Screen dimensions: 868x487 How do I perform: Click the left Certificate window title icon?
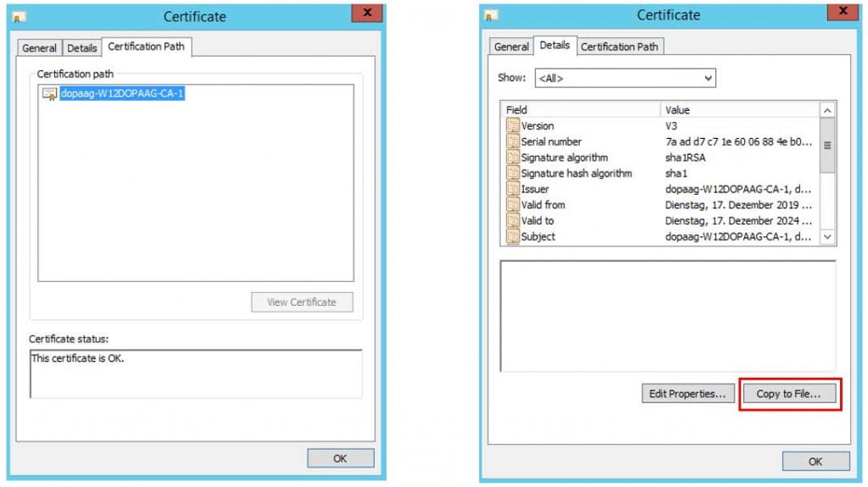point(18,17)
